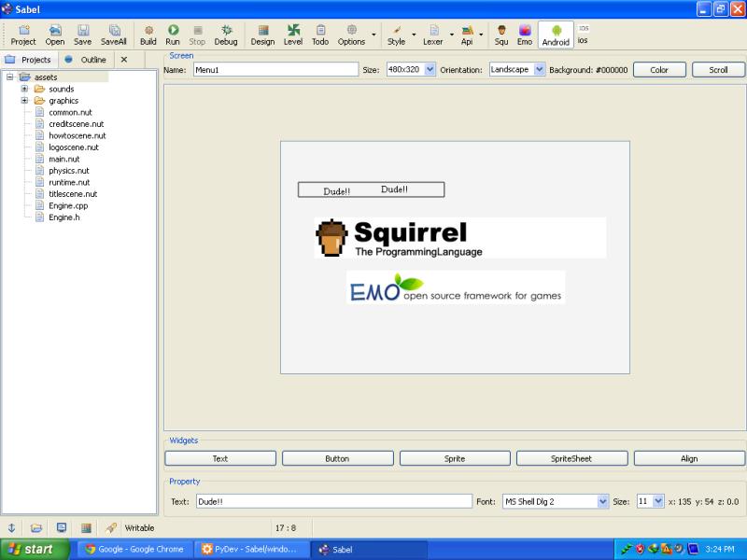Open the Level editor icon
The image size is (747, 560).
coord(293,35)
